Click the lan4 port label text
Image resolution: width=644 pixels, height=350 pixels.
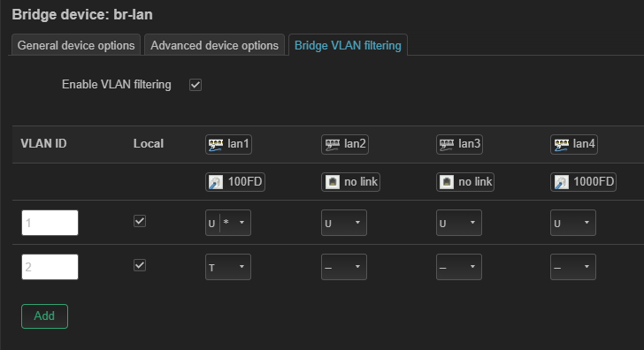point(584,144)
